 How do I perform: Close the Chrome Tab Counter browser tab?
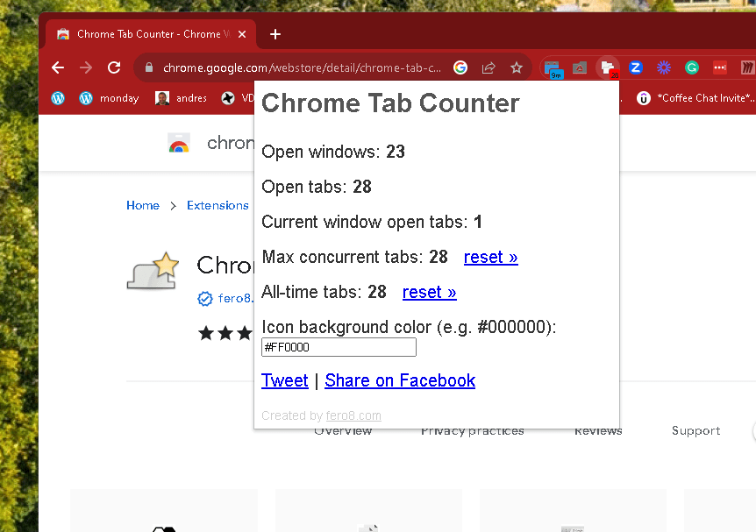[x=242, y=34]
